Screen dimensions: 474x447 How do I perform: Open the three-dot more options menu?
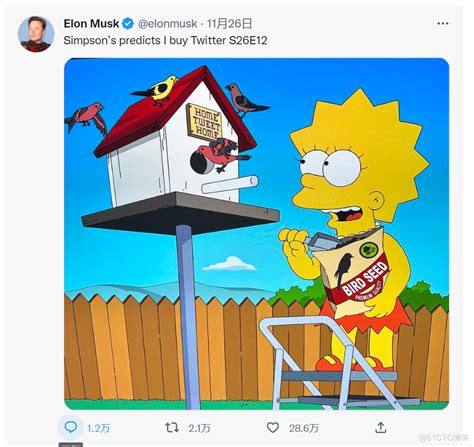(x=442, y=23)
